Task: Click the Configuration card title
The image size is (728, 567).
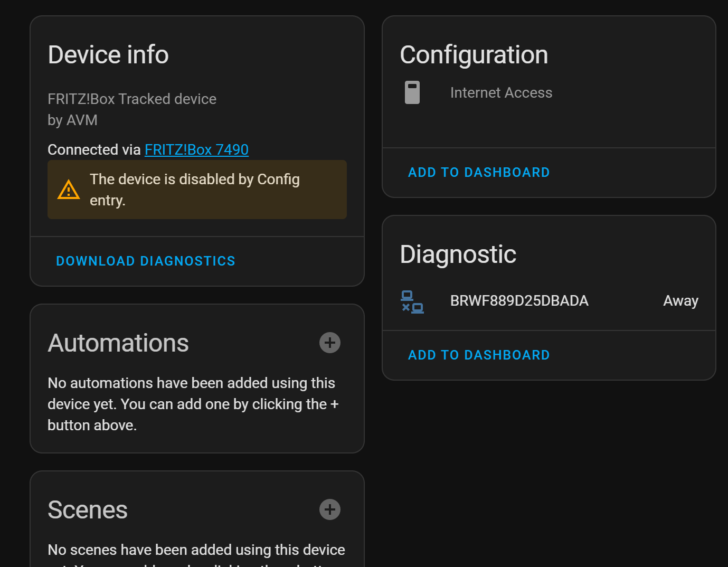Action: click(x=474, y=54)
